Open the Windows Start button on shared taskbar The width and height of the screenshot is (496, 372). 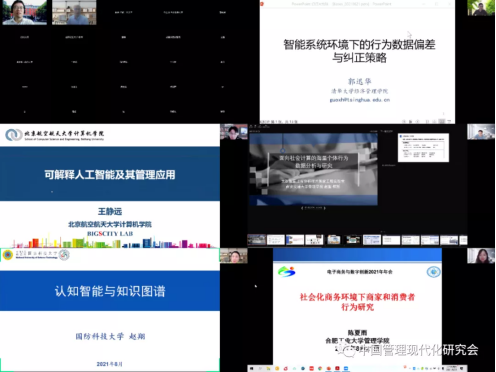point(251,369)
